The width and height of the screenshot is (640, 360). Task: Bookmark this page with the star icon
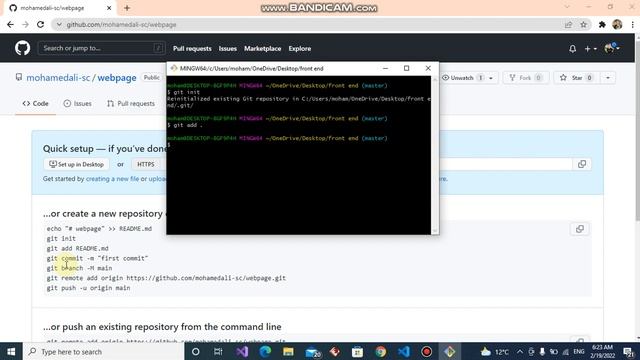583,24
